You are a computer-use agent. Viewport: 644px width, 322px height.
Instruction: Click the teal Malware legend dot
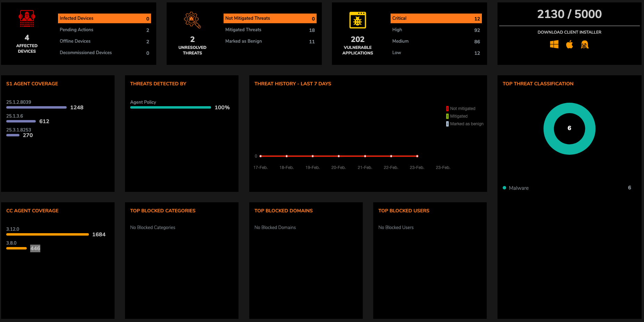point(504,188)
